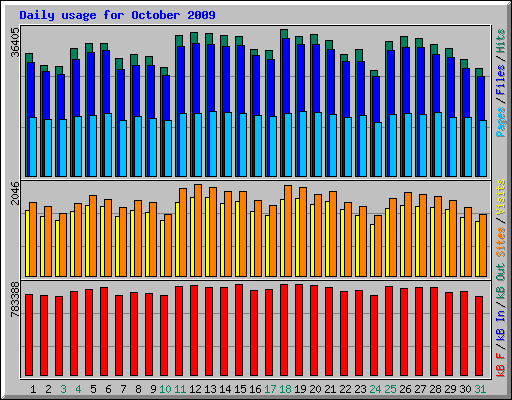Click the yellow Visits bar for day 24

click(x=372, y=250)
